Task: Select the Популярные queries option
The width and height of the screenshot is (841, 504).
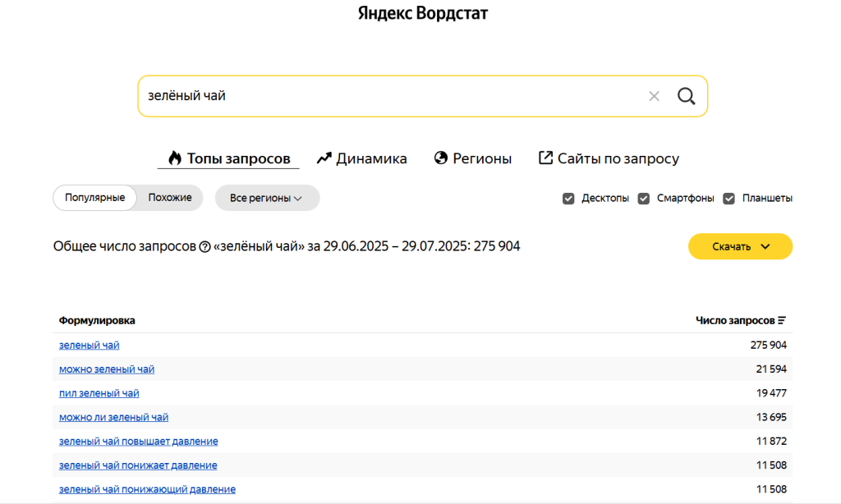Action: pyautogui.click(x=95, y=198)
